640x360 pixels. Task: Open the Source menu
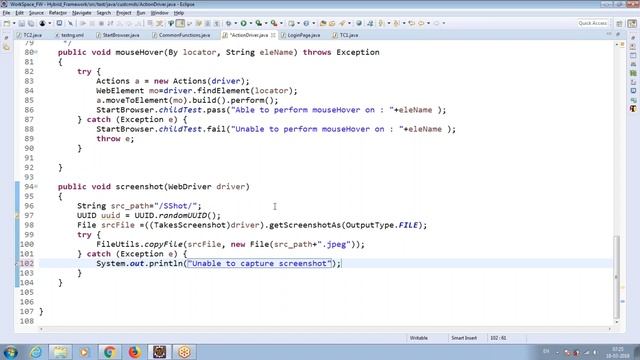point(36,13)
